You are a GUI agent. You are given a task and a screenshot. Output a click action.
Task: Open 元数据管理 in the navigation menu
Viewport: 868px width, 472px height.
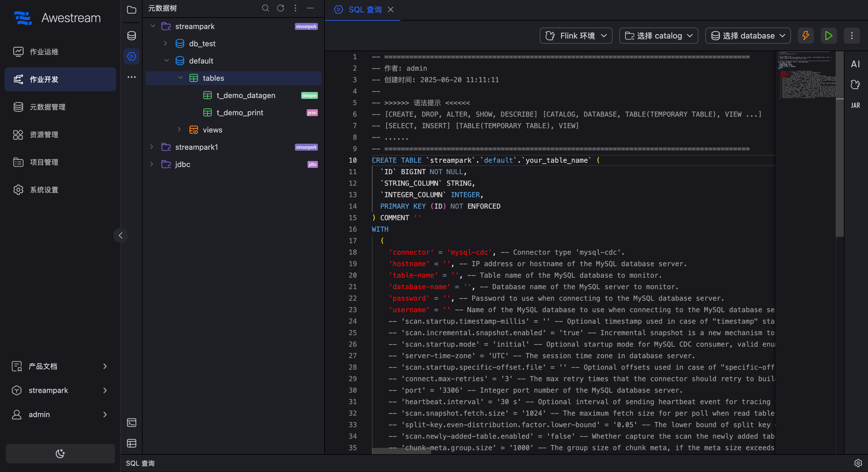coord(47,107)
